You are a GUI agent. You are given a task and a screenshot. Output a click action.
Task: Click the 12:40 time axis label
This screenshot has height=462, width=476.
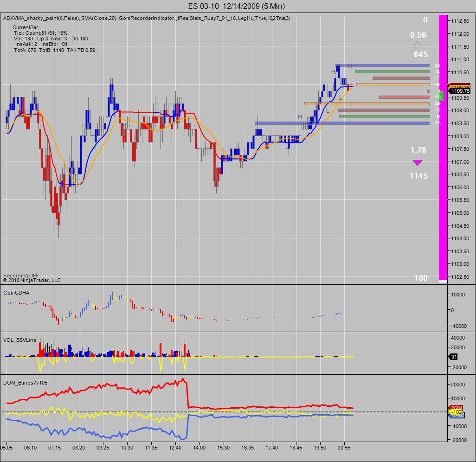click(175, 448)
